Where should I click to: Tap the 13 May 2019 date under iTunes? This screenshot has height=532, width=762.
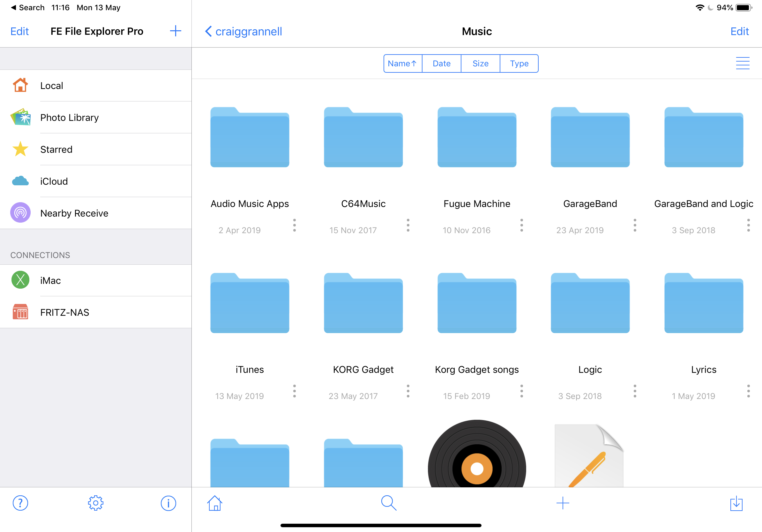[239, 396]
